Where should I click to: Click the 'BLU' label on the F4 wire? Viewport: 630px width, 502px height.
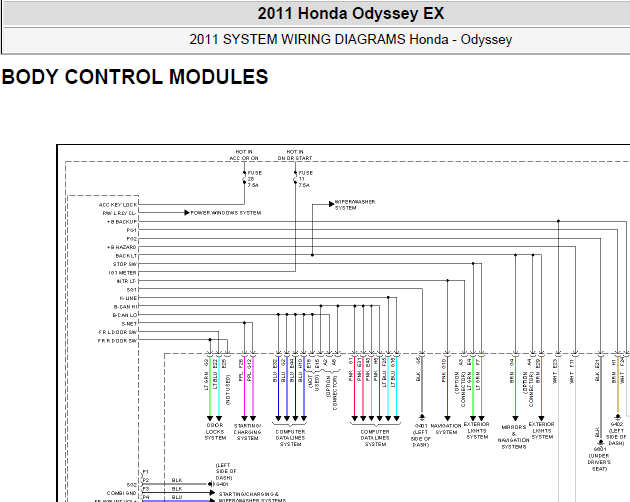pyautogui.click(x=177, y=497)
